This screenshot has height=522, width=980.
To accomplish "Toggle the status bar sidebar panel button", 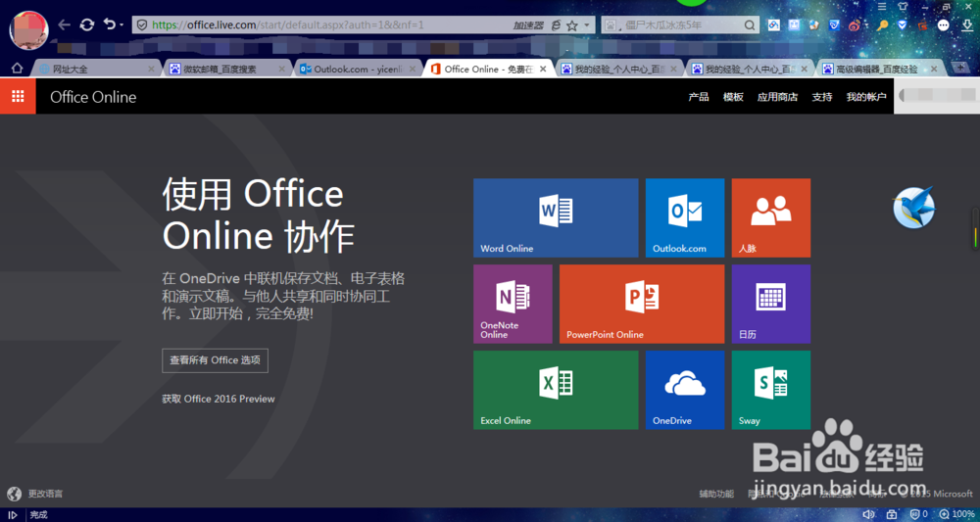I will coord(12,514).
